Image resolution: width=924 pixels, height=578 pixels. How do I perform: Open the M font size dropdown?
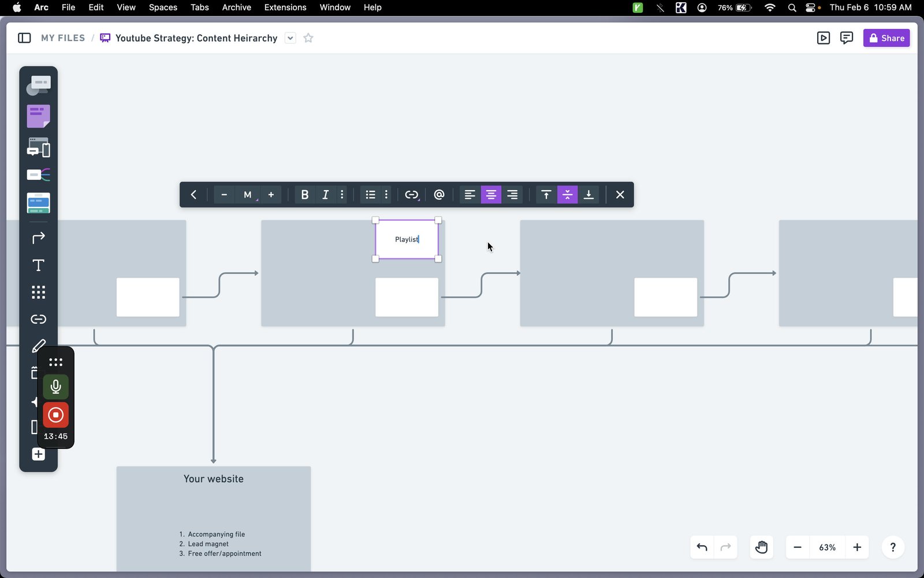(248, 195)
